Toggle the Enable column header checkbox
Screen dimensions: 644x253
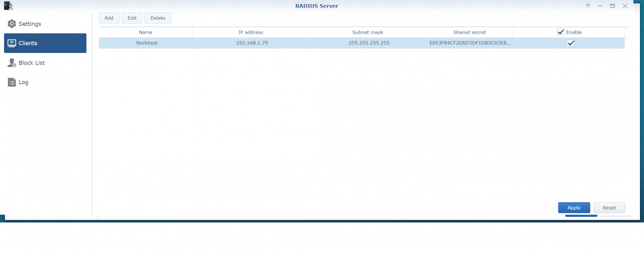coord(560,32)
